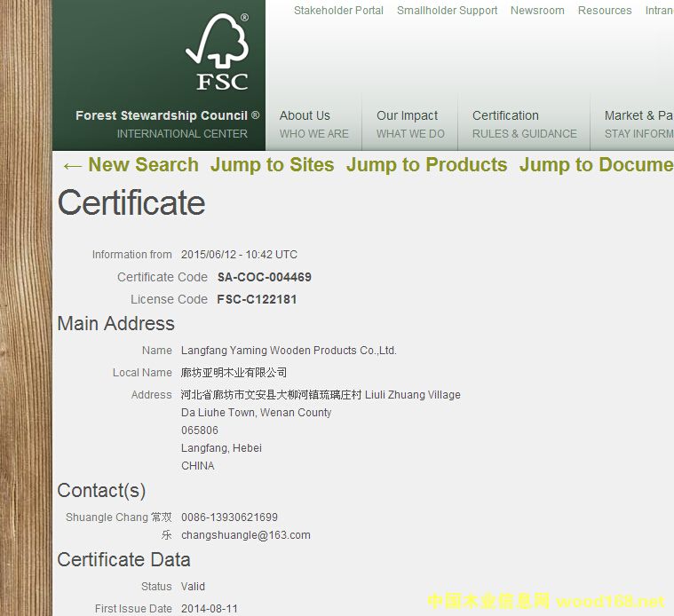Viewport: 674px width, 616px height.
Task: Open the Intranet link at top right
Action: 658,11
